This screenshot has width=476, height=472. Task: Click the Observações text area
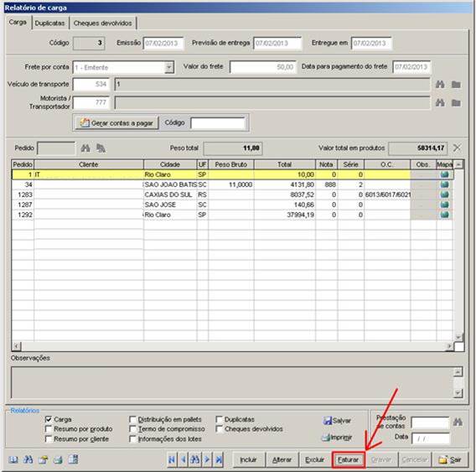232,382
